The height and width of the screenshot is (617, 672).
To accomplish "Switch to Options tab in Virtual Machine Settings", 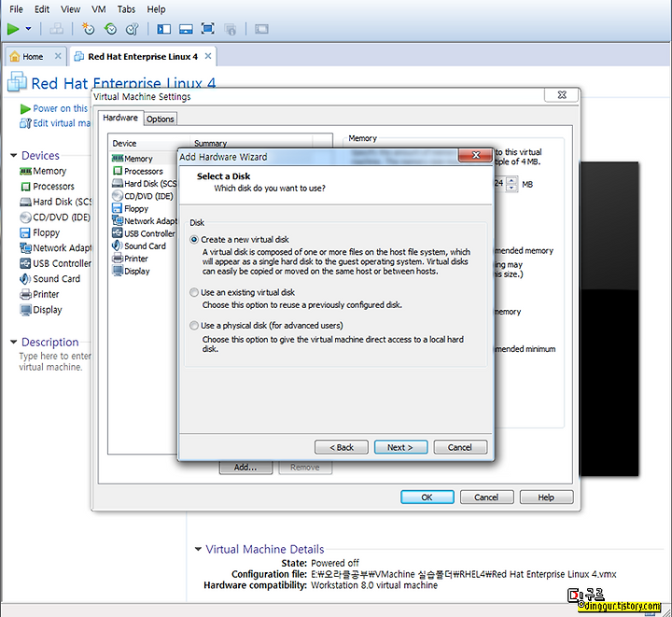I will pos(161,119).
